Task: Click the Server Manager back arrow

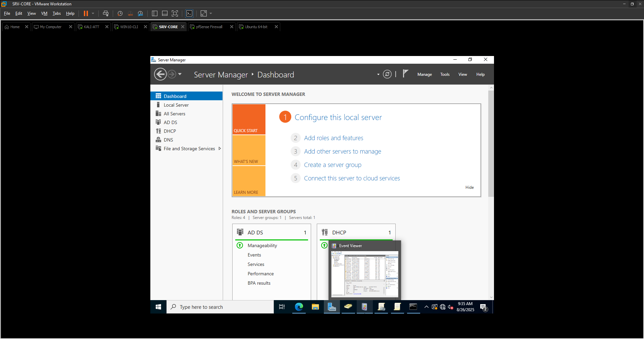Action: click(160, 74)
